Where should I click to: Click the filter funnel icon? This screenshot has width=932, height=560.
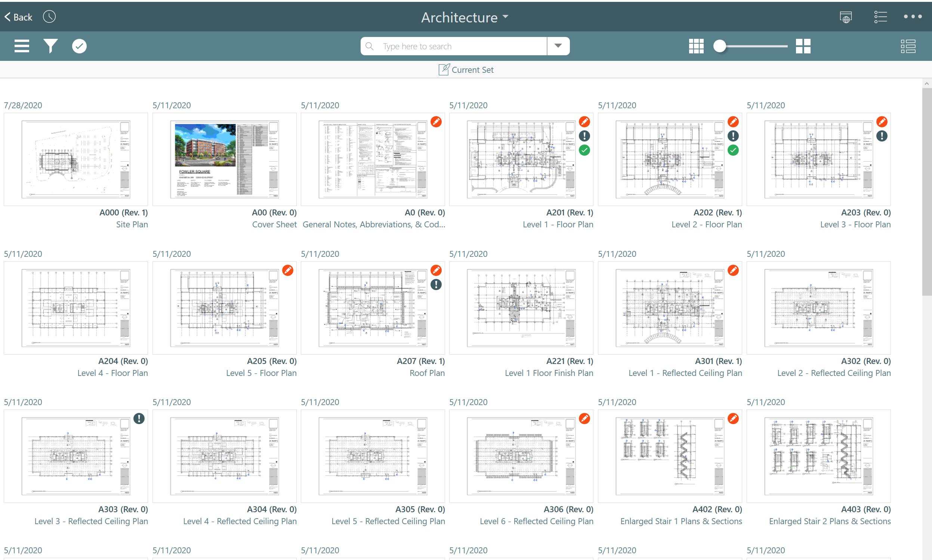50,46
